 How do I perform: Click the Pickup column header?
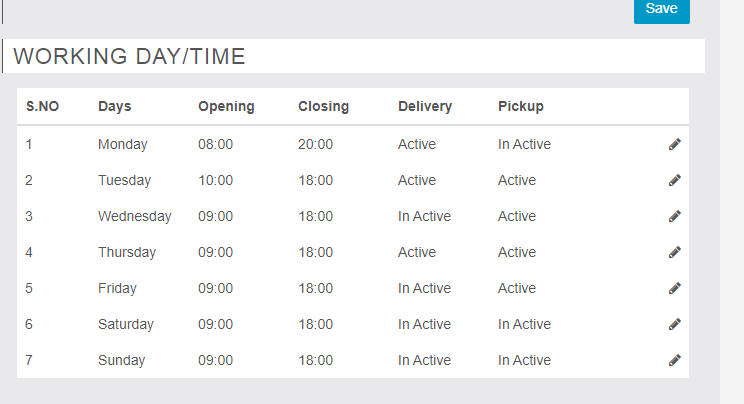[x=521, y=106]
